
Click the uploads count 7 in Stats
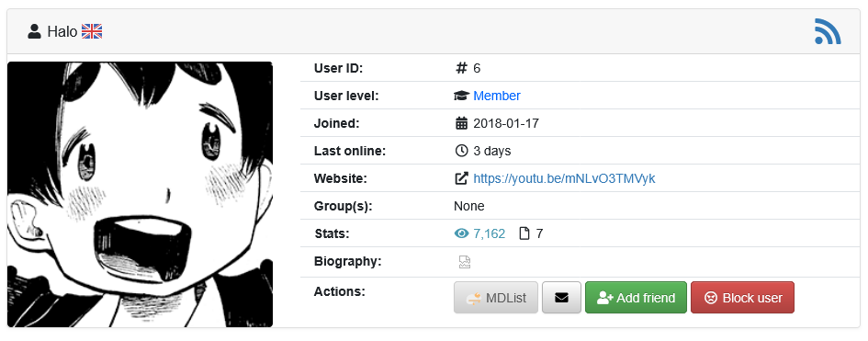click(539, 233)
